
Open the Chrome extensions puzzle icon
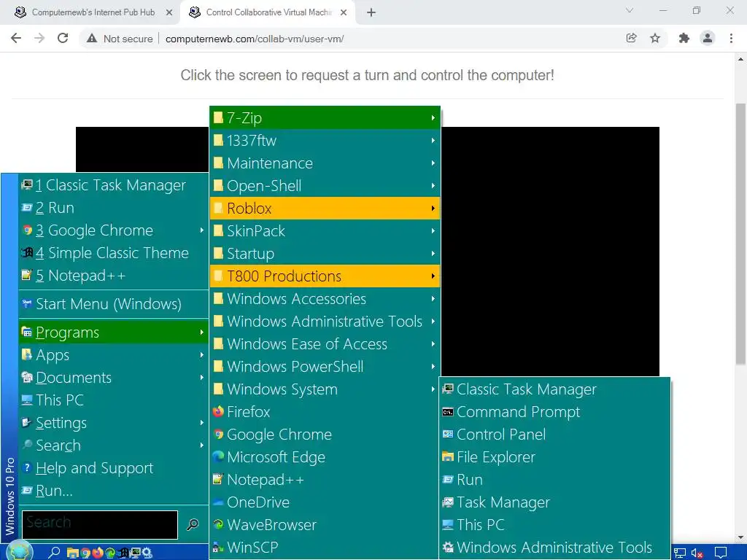click(684, 38)
